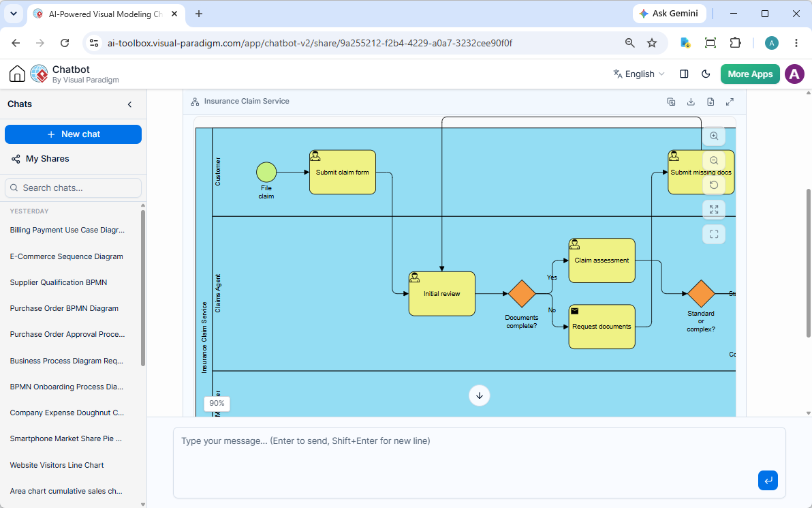Click the Ask Gemini button

[x=669, y=14]
